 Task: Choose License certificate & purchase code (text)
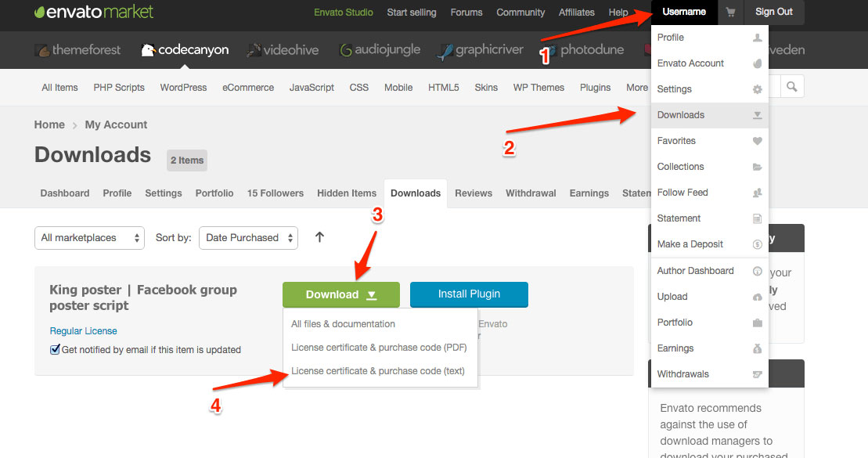[377, 371]
